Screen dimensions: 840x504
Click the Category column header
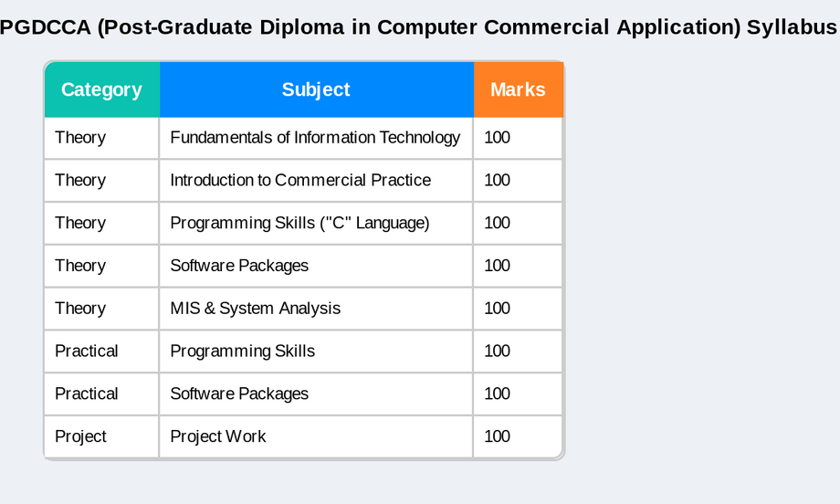click(x=101, y=89)
